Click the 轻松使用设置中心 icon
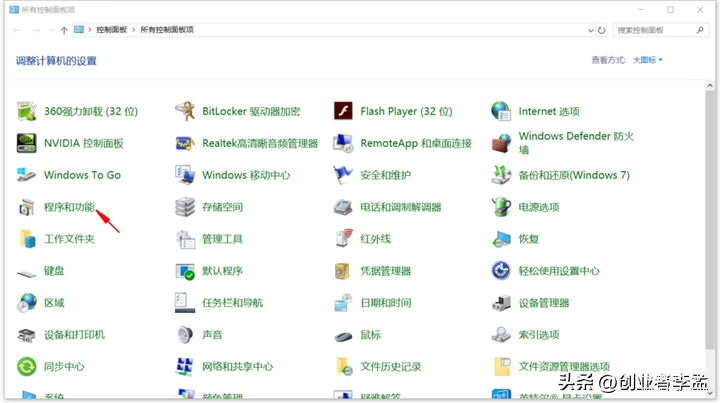 click(x=501, y=271)
